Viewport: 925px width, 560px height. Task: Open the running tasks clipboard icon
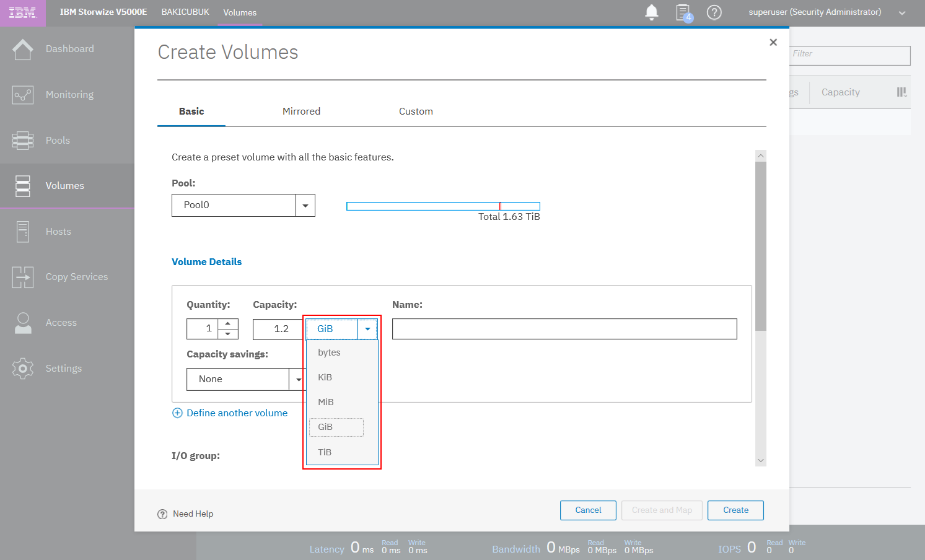(x=683, y=12)
